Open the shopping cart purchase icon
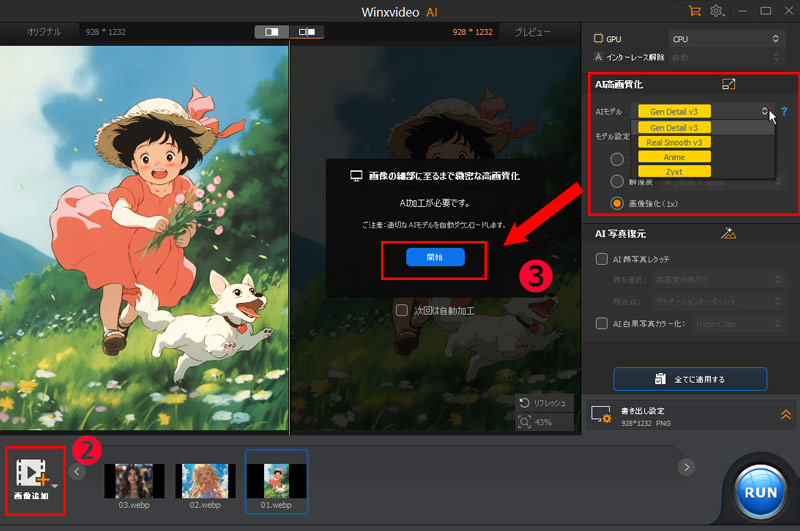800x531 pixels. click(x=694, y=11)
